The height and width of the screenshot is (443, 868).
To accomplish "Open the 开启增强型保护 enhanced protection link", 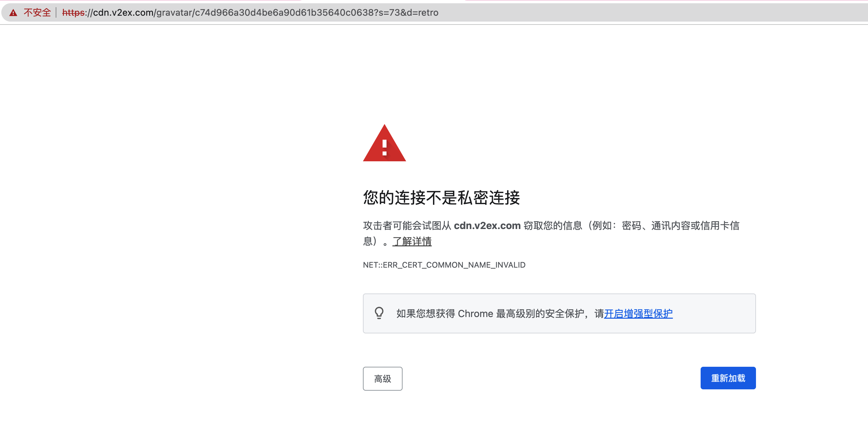I will coord(638,314).
